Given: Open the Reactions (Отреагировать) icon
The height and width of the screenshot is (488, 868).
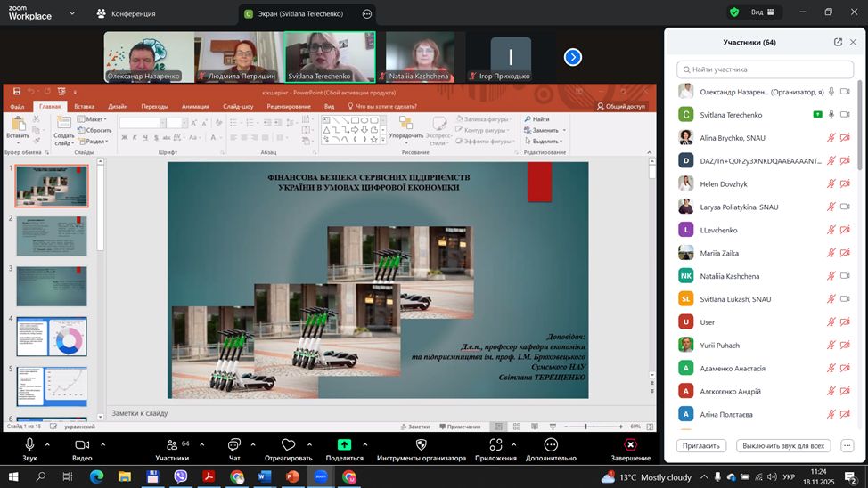Looking at the screenshot, I should pyautogui.click(x=288, y=444).
